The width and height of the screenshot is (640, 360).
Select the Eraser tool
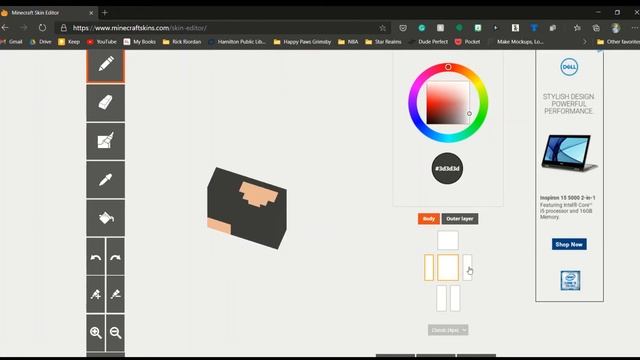pos(106,102)
